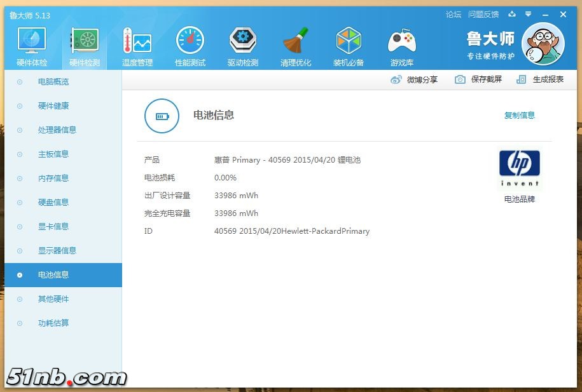
Task: Go to 硬盘信息 sidebar item
Action: coord(53,203)
